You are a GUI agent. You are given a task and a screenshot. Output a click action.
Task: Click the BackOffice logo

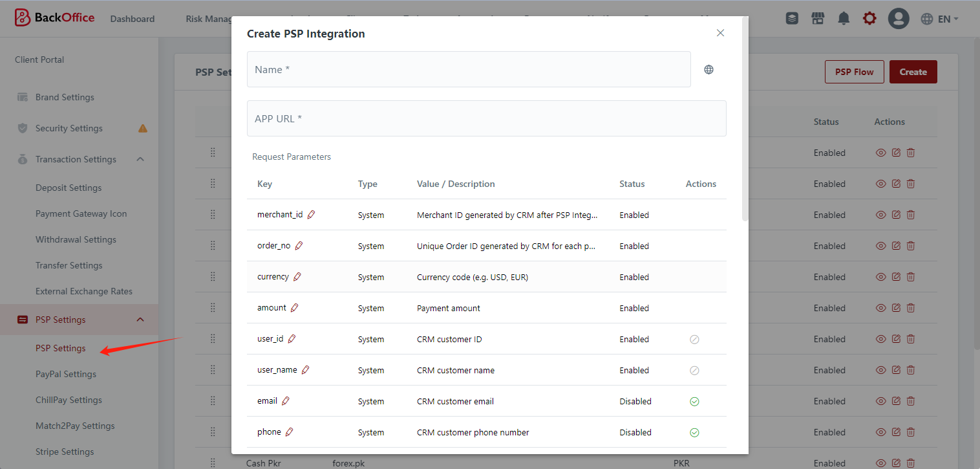click(x=54, y=18)
